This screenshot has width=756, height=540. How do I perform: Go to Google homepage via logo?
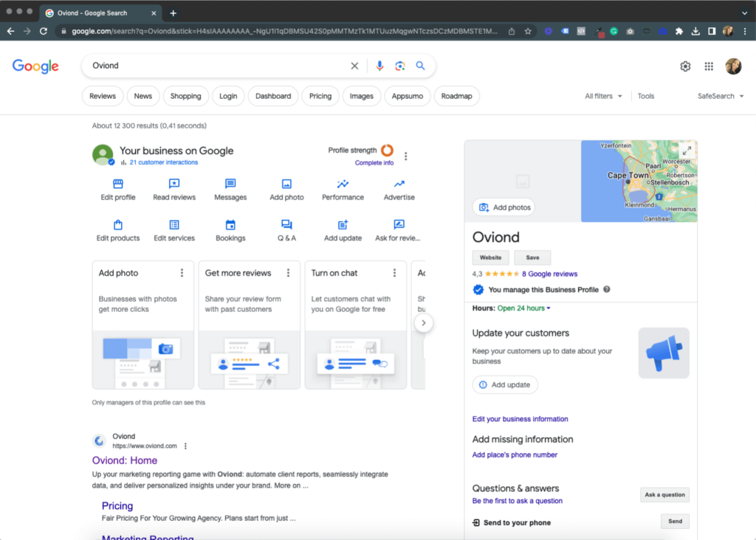(x=35, y=66)
